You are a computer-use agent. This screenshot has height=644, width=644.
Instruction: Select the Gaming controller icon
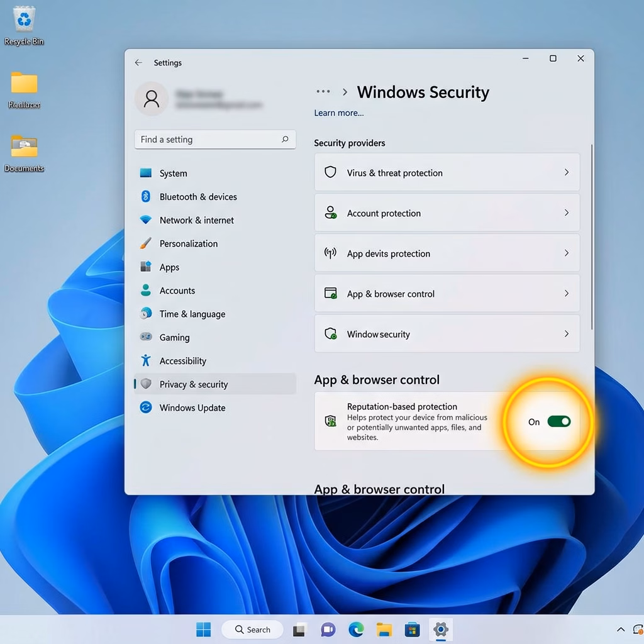146,337
